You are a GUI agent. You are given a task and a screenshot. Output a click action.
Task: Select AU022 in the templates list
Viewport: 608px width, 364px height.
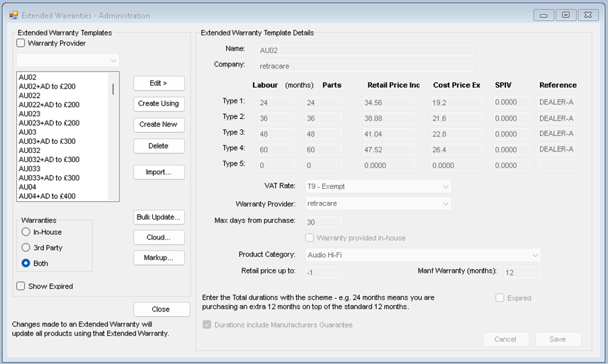30,96
